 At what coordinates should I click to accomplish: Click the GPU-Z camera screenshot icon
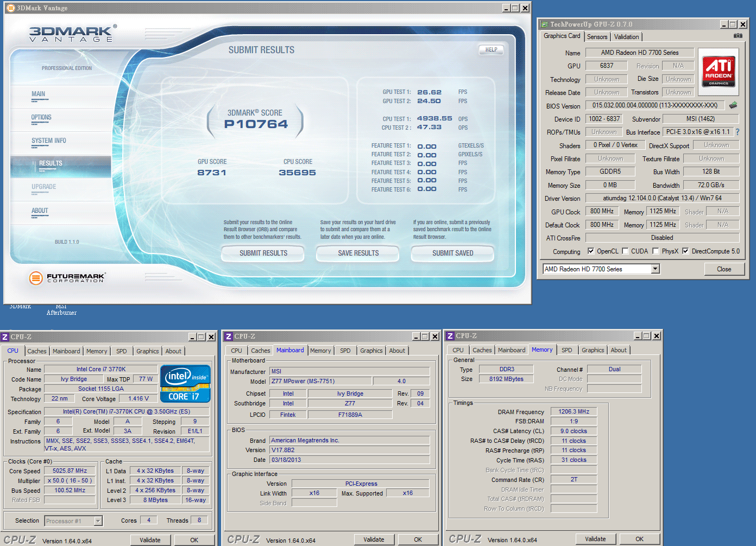point(738,36)
